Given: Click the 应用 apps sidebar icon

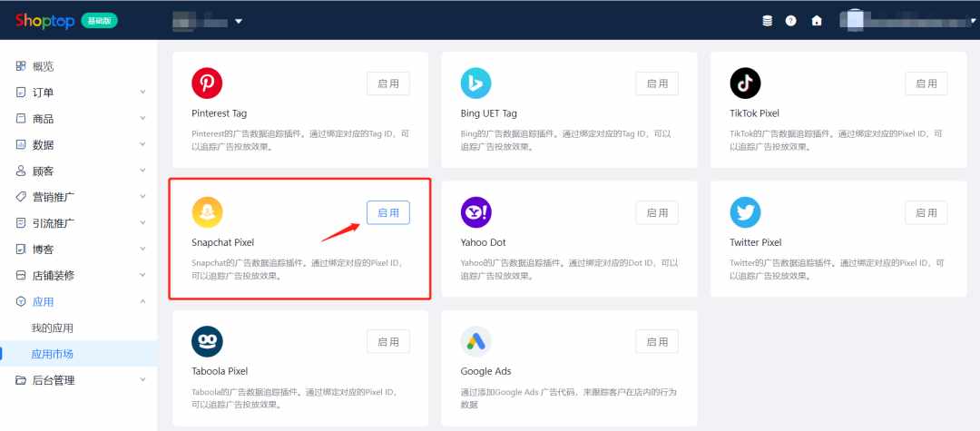Looking at the screenshot, I should [x=21, y=301].
